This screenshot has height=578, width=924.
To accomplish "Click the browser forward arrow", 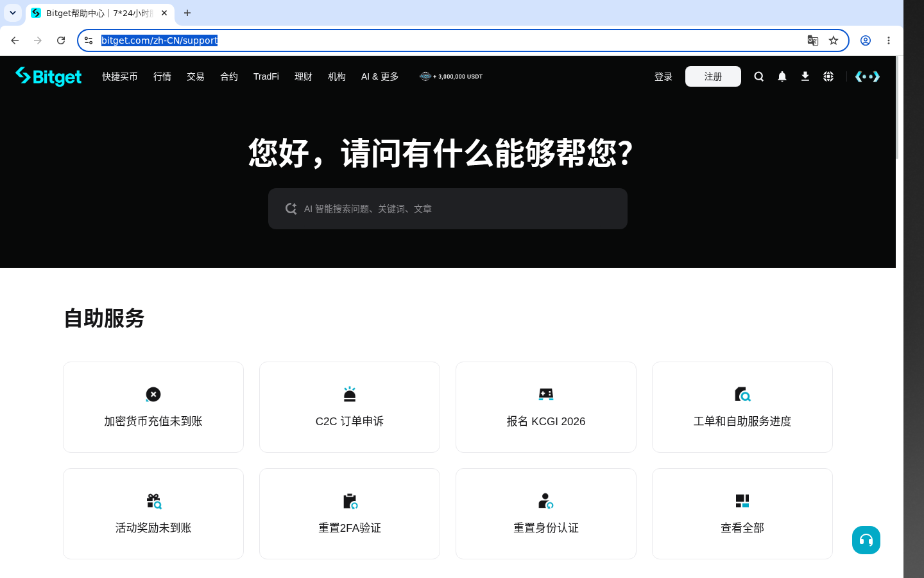I will (38, 40).
